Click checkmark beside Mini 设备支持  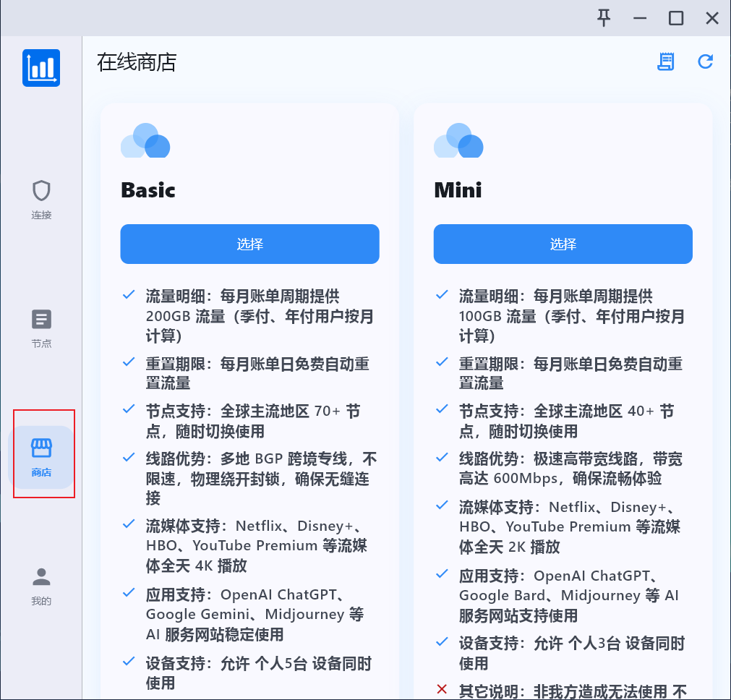[442, 641]
